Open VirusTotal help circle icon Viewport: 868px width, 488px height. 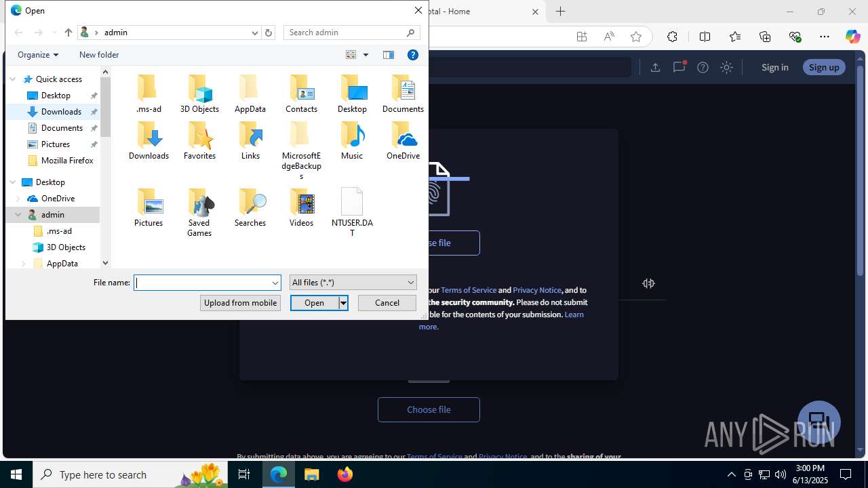pyautogui.click(x=703, y=67)
